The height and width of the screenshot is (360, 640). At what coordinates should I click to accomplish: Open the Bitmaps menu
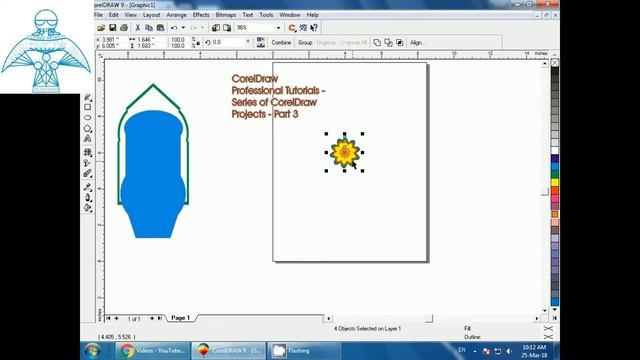(x=226, y=15)
